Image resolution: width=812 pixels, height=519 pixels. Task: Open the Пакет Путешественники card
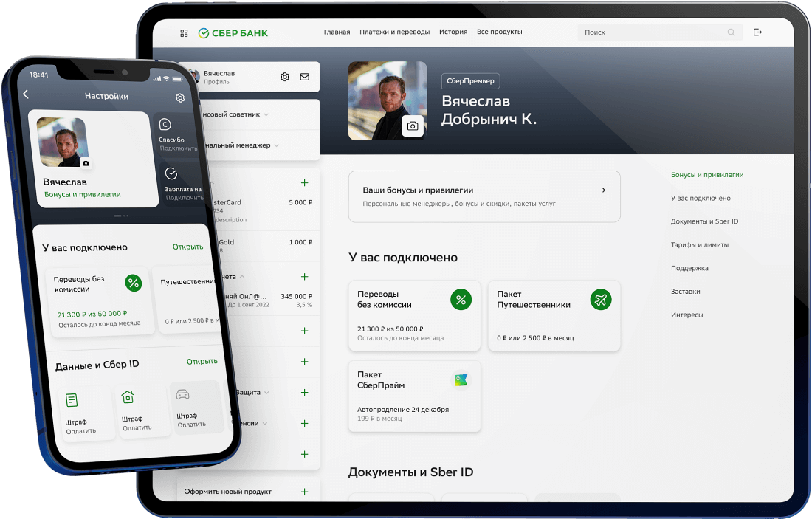click(x=554, y=315)
